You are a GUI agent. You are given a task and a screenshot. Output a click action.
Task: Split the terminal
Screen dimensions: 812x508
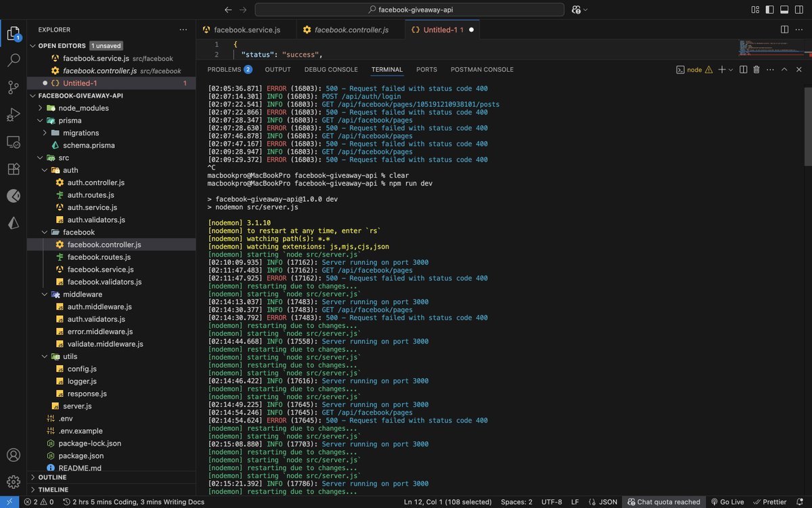(743, 69)
